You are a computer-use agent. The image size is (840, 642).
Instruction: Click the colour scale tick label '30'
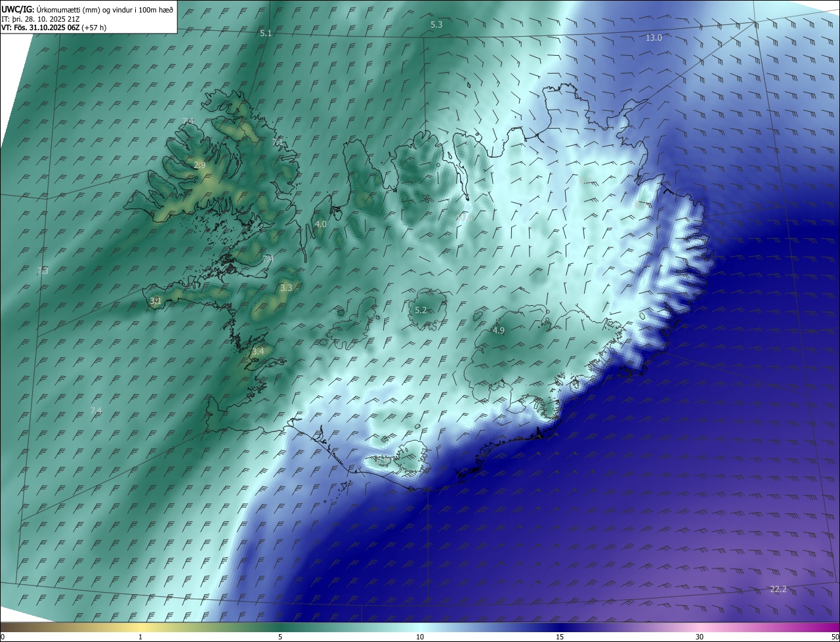(x=700, y=637)
